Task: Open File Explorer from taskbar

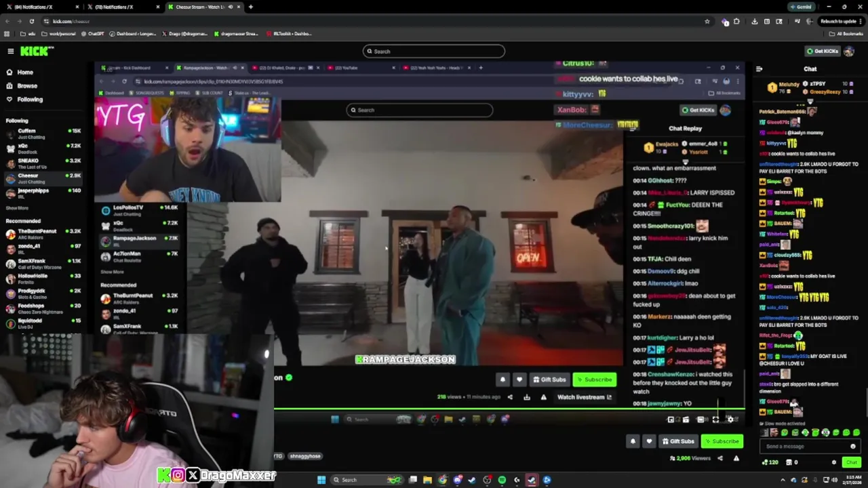Action: point(427,480)
